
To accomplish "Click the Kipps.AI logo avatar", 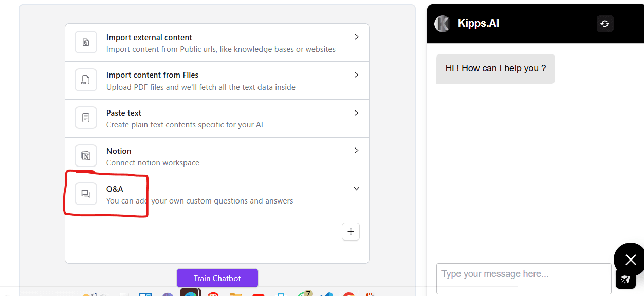I will click(x=442, y=24).
